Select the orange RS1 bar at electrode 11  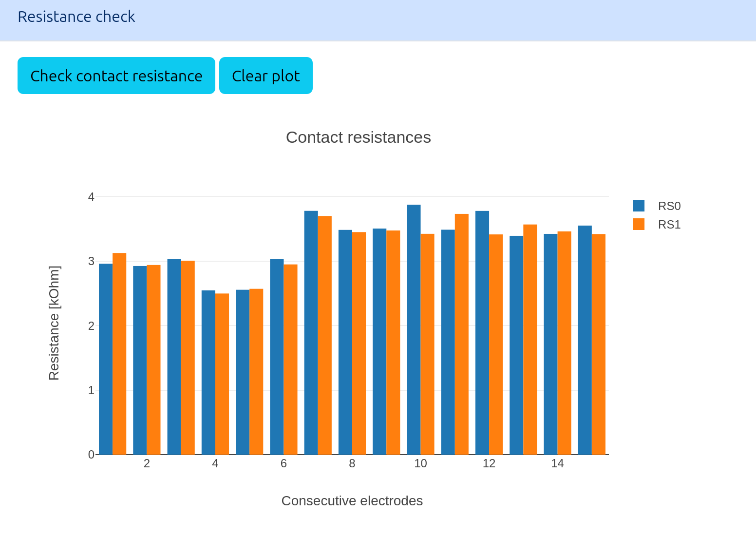[x=462, y=334]
